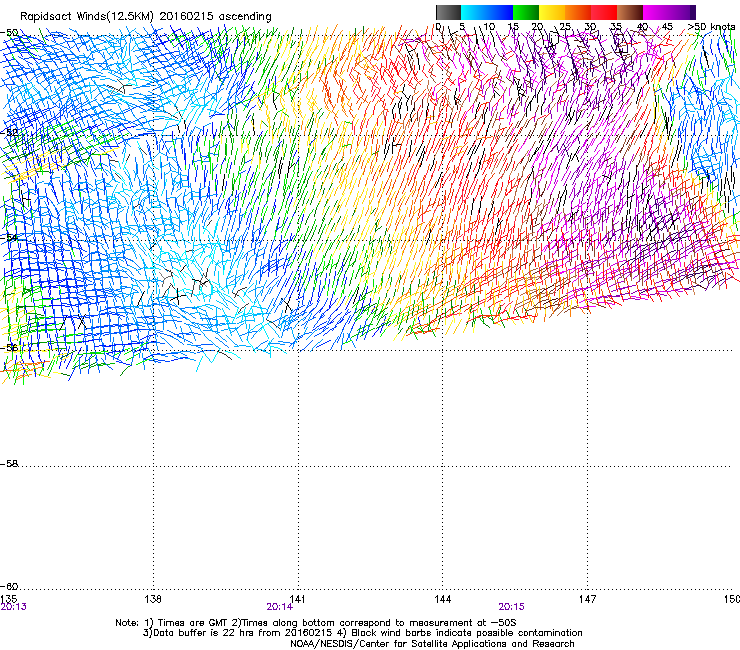Click the date 20160215 ascending in title
Image resolution: width=740 pixels, height=650 pixels.
(215, 17)
